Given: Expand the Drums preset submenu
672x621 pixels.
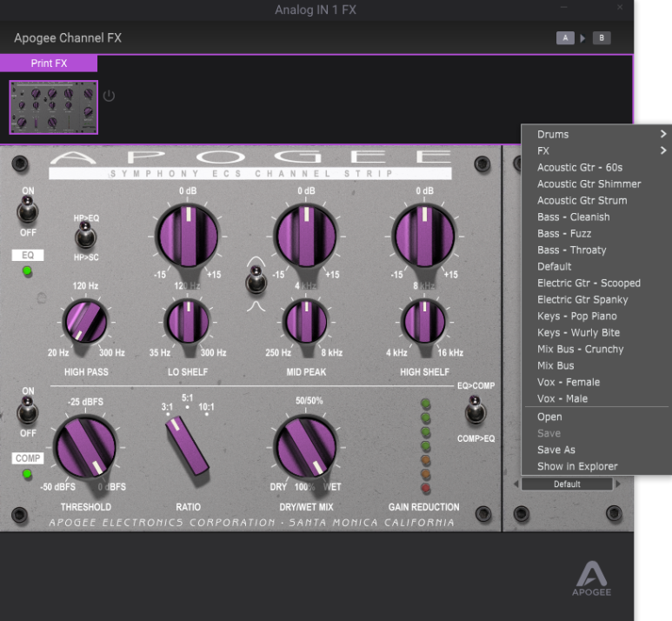Looking at the screenshot, I should click(x=598, y=134).
